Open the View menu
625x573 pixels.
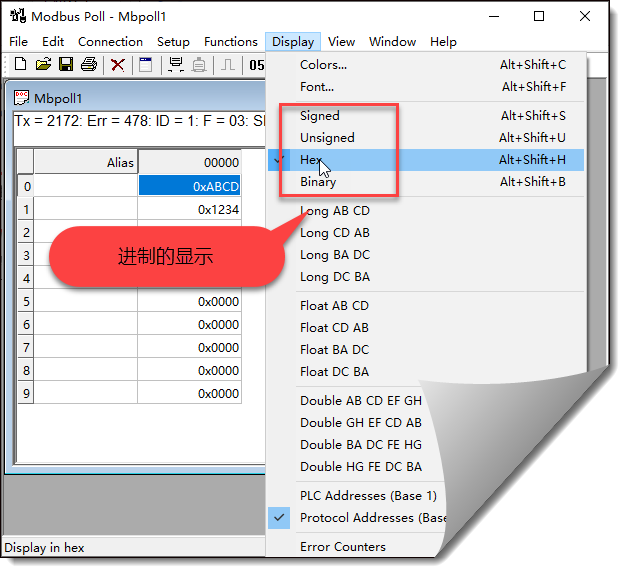coord(341,42)
